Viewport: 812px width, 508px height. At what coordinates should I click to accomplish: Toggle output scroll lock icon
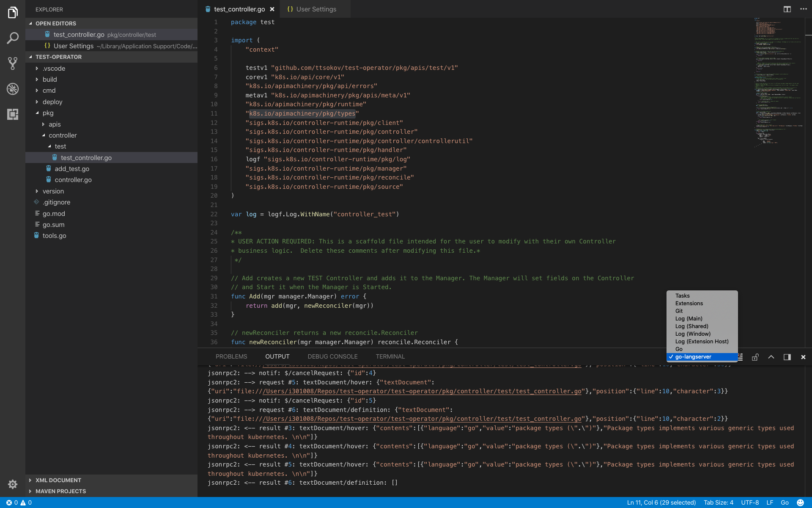tap(755, 357)
